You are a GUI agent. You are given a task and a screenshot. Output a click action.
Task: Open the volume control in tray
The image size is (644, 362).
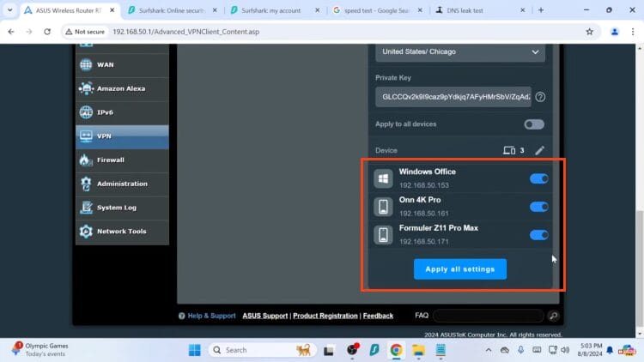[x=565, y=350]
